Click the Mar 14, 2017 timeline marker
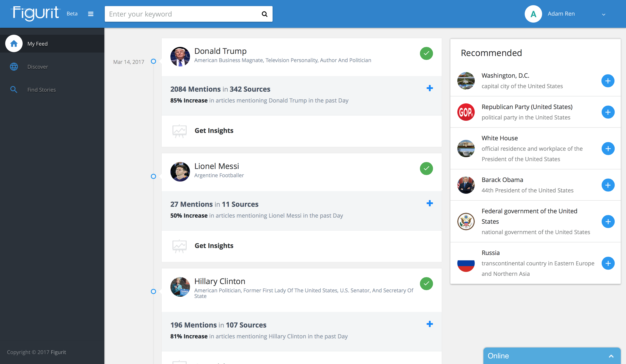The image size is (626, 364). point(153,61)
